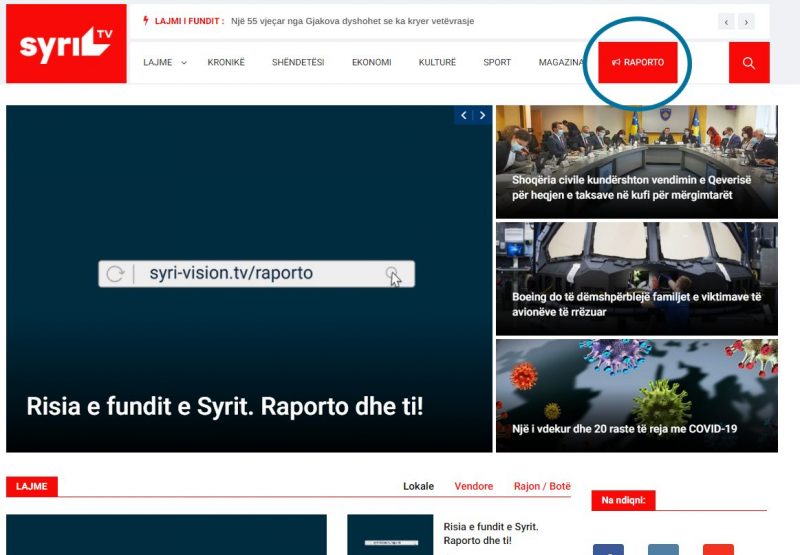Open COVID-19 20 new cases article
This screenshot has height=555, width=800.
coord(637,396)
